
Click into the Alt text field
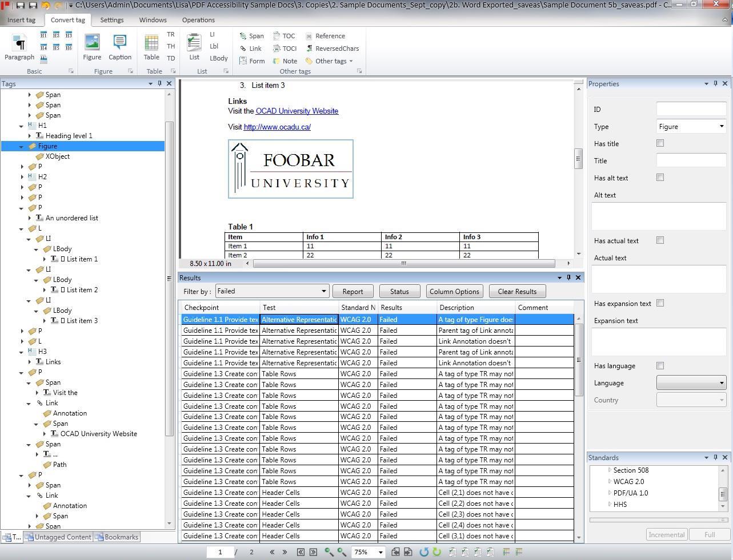coord(659,216)
